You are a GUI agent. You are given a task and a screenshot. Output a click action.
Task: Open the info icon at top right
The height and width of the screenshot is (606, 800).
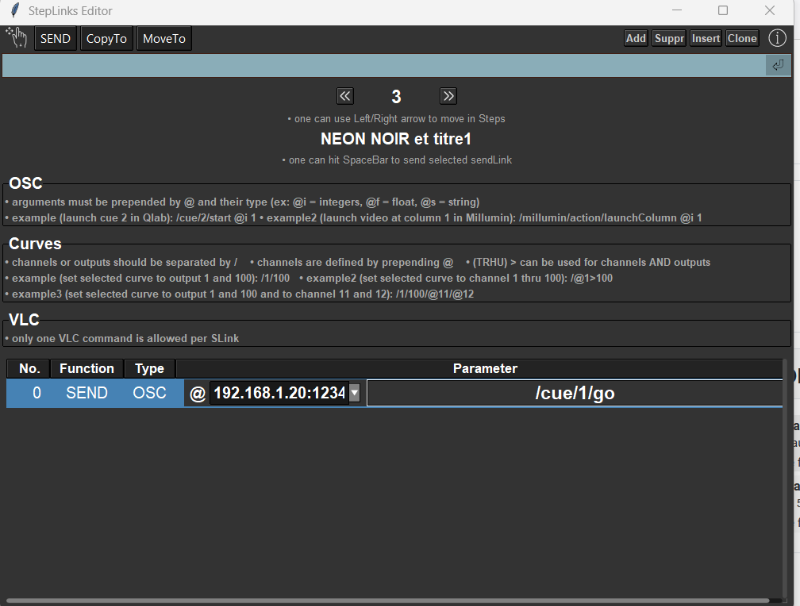click(777, 38)
